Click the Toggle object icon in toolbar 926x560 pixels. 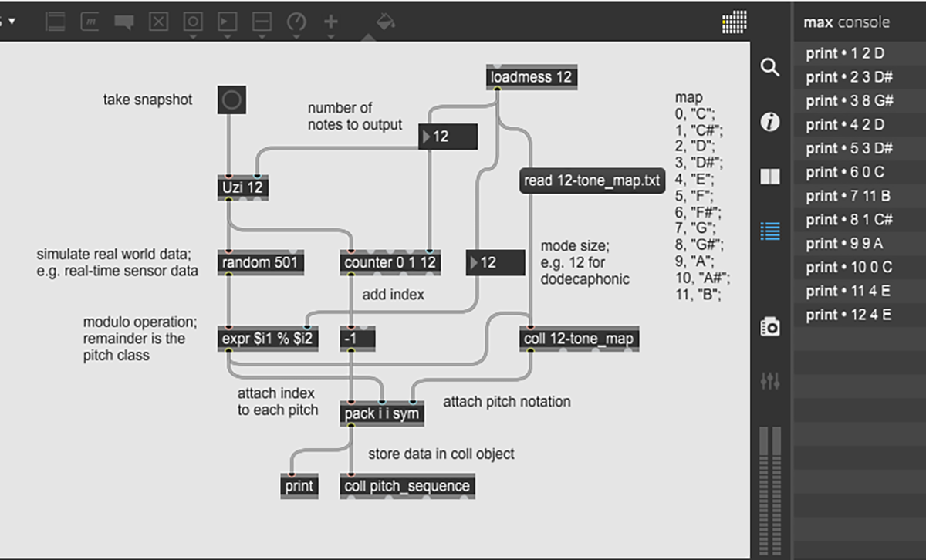158,22
